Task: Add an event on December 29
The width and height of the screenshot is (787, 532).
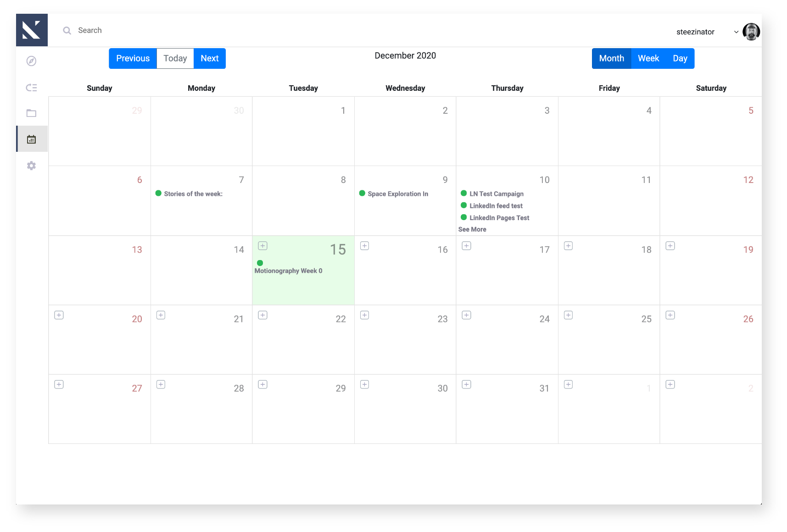Action: pyautogui.click(x=263, y=384)
